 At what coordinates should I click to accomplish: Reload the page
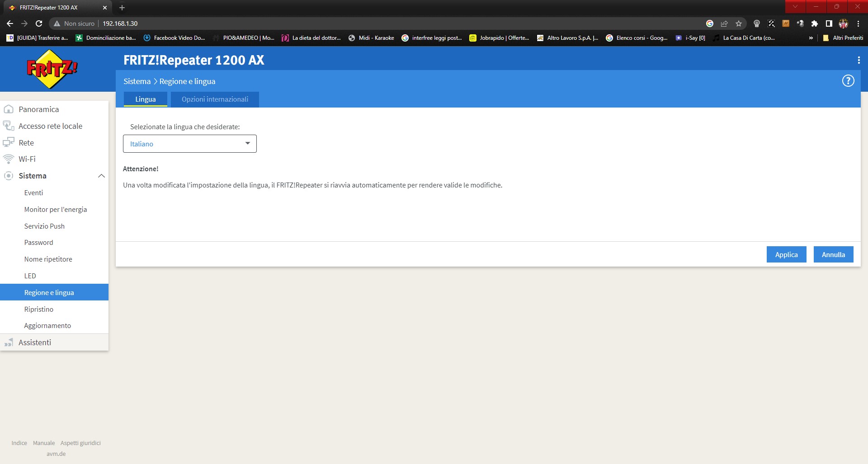click(39, 23)
